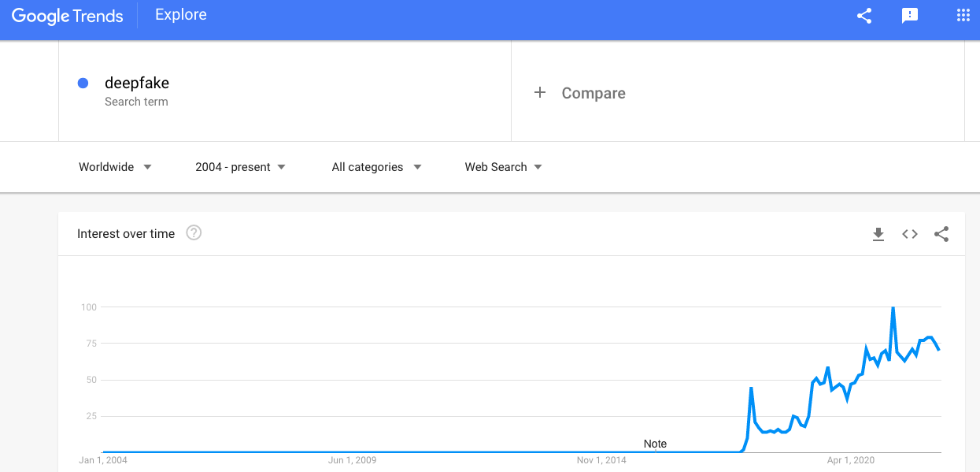Click the blue deepfake color dot
This screenshot has width=980, height=472.
(83, 84)
